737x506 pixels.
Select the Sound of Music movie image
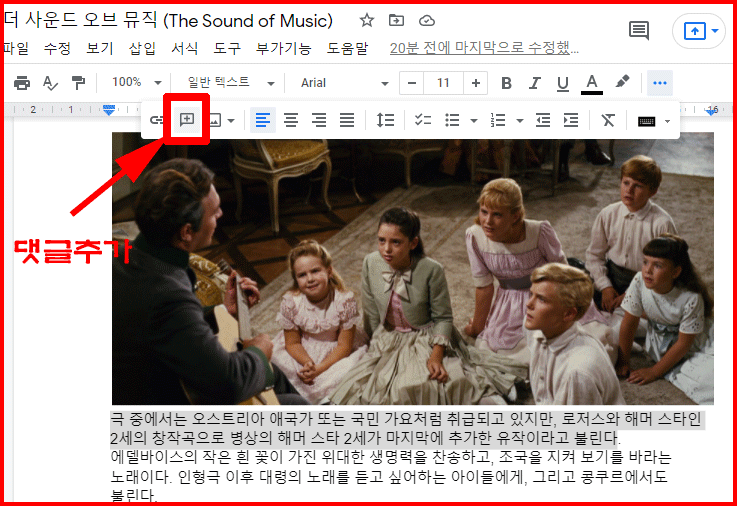413,268
